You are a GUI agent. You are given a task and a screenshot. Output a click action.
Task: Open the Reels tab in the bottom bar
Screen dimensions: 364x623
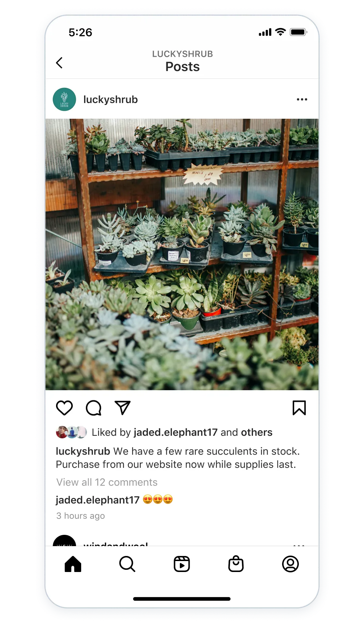182,564
